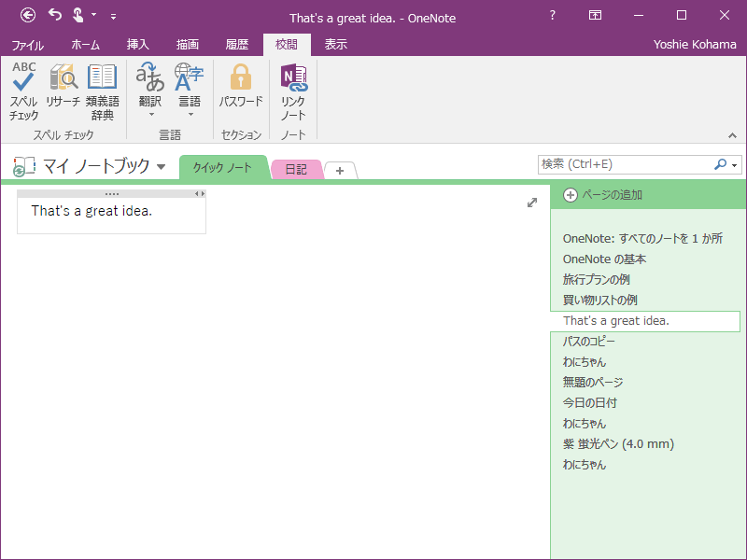Select the 校閲 tab
This screenshot has height=560, width=747.
[x=287, y=45]
